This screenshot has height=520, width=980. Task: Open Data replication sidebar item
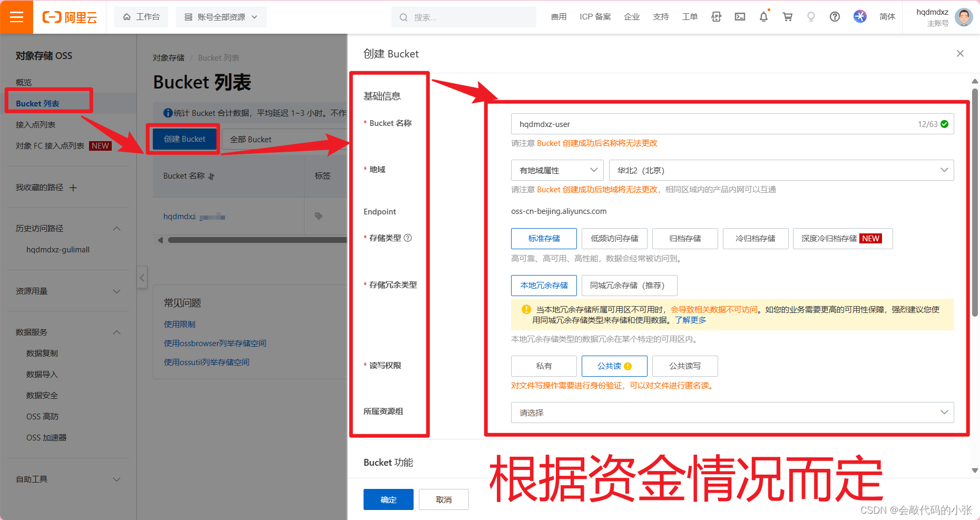[x=42, y=354]
